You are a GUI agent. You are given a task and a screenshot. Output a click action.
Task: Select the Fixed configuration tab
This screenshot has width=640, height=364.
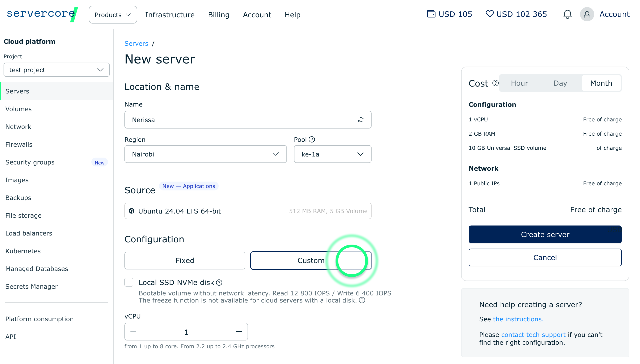[x=184, y=261]
